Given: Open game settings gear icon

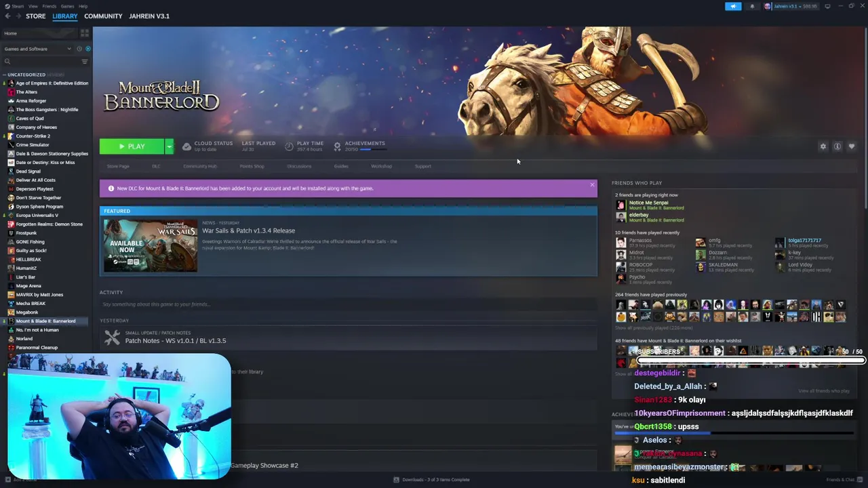Looking at the screenshot, I should click(x=823, y=146).
